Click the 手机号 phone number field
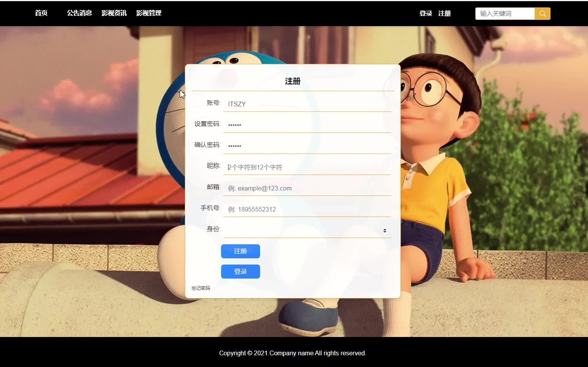The width and height of the screenshot is (588, 367). click(307, 209)
